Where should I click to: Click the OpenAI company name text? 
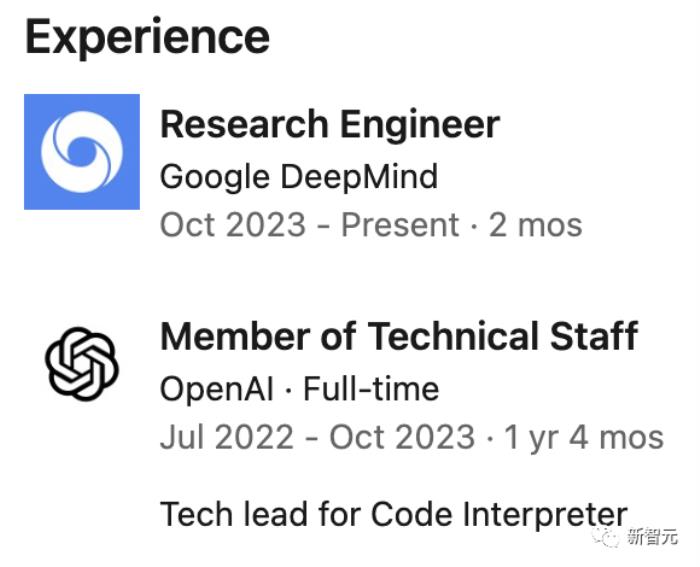pos(217,390)
